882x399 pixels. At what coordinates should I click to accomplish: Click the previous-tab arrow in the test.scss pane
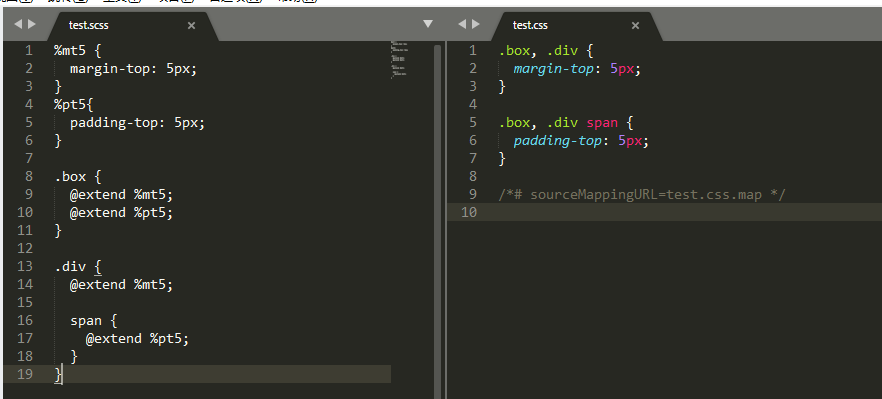[17, 24]
